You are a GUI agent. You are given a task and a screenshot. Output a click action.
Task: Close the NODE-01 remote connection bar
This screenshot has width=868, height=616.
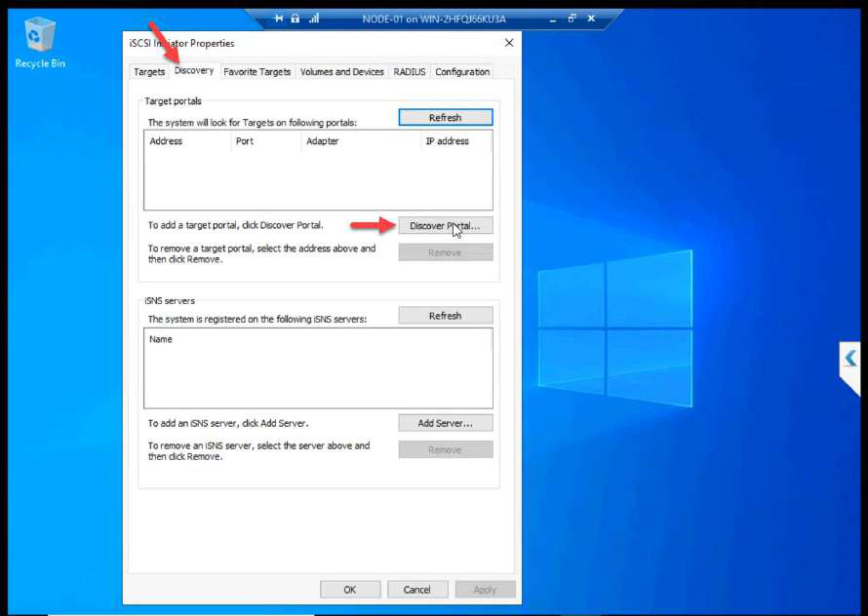591,19
